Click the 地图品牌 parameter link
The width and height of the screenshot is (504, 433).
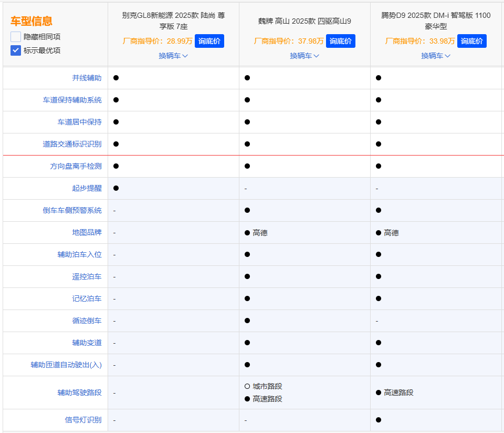pyautogui.click(x=87, y=232)
